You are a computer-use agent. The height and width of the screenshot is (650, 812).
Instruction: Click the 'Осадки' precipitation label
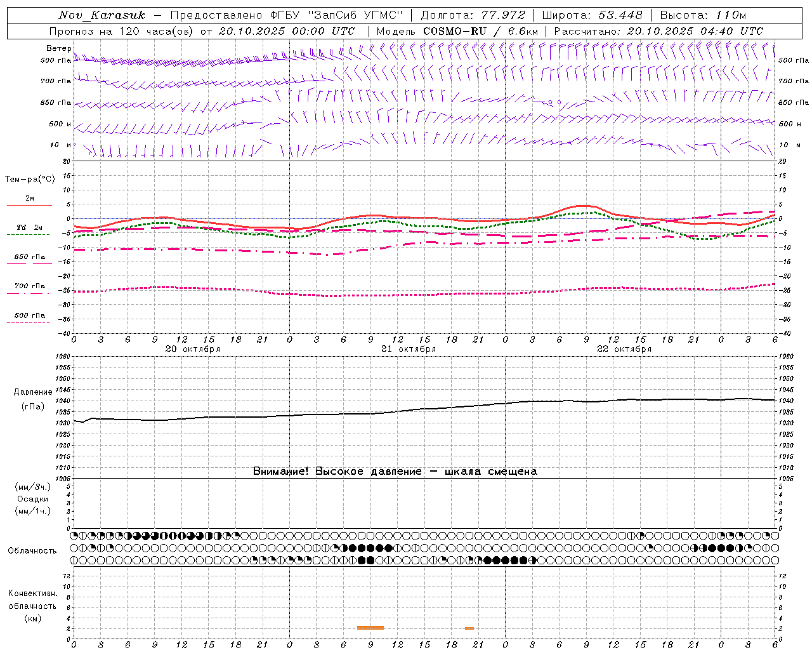click(x=33, y=499)
